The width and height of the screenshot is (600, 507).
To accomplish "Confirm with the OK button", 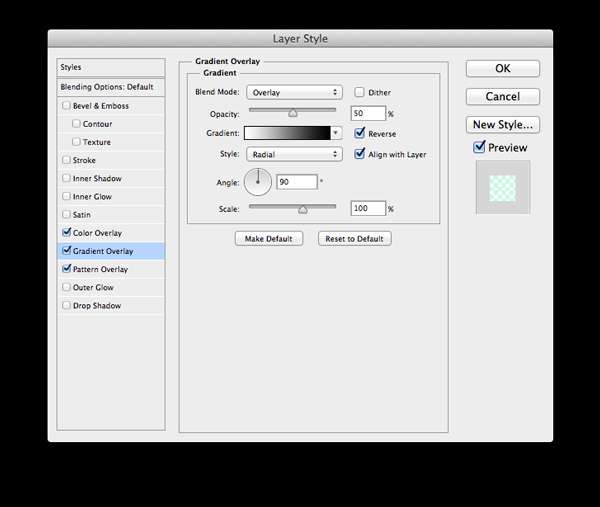I will pyautogui.click(x=503, y=68).
